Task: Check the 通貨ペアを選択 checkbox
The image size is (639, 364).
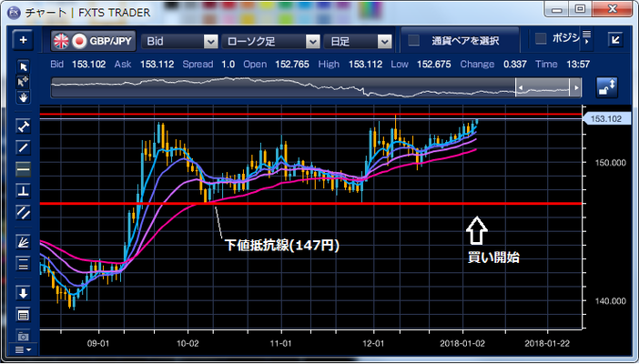Action: (x=413, y=40)
